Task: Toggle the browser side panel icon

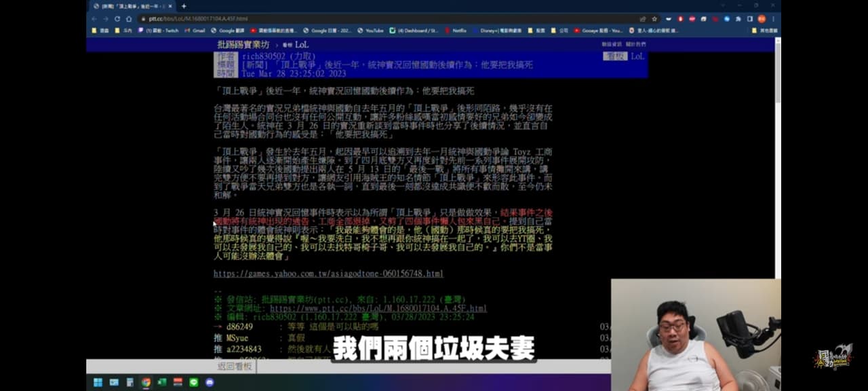Action: coord(750,19)
